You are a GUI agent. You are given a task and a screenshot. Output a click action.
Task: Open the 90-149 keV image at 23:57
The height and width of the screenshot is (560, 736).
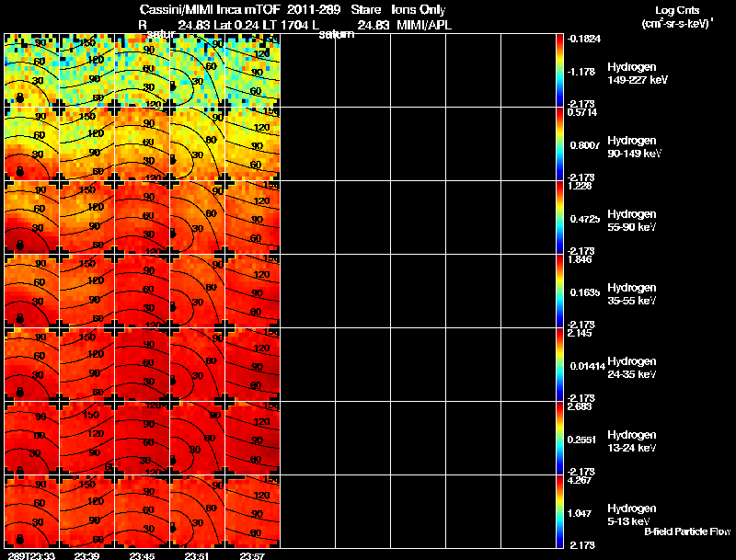pyautogui.click(x=253, y=143)
